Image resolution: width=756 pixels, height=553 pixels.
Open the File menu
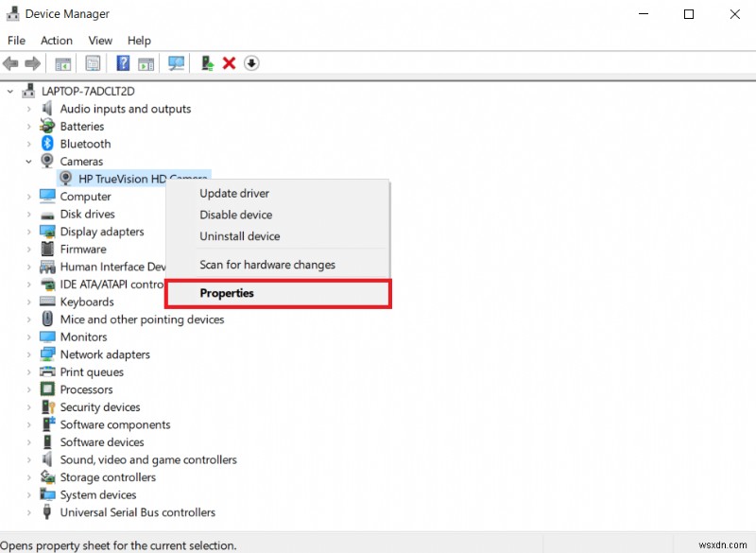point(16,41)
